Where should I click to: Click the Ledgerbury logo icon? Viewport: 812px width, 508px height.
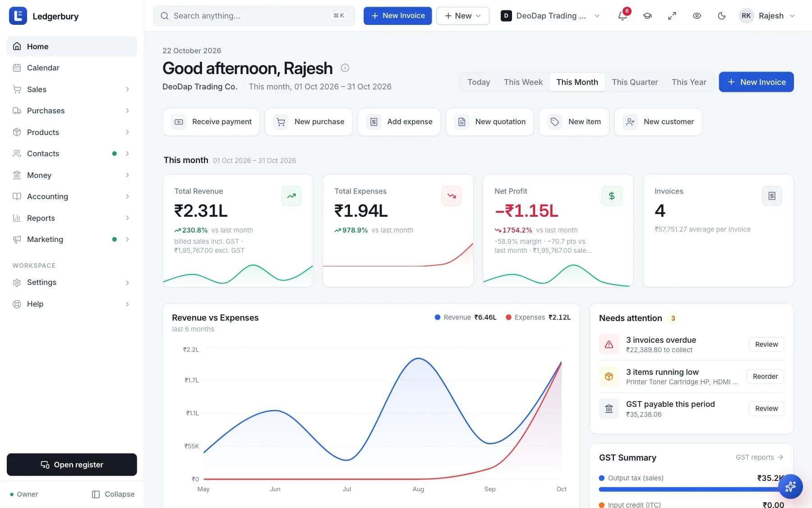[x=18, y=16]
